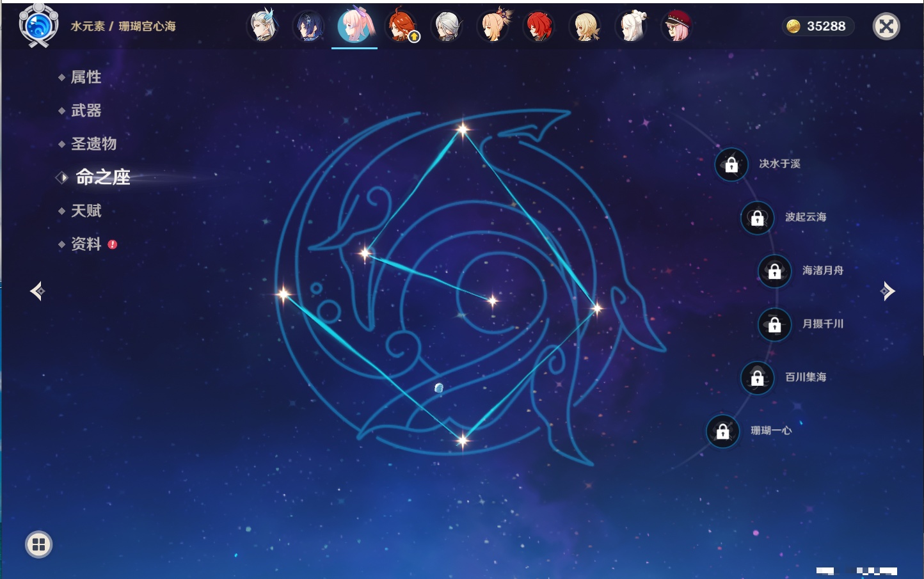Close the character screen with X button
924x579 pixels.
pyautogui.click(x=886, y=26)
